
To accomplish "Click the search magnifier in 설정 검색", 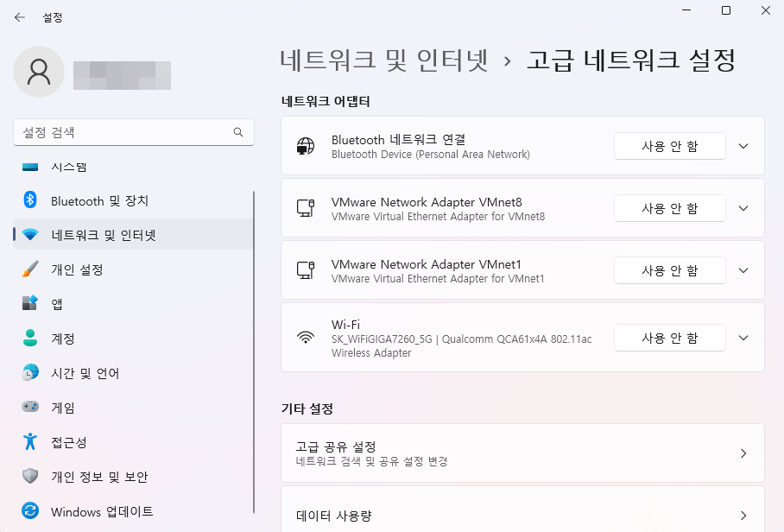I will (237, 132).
